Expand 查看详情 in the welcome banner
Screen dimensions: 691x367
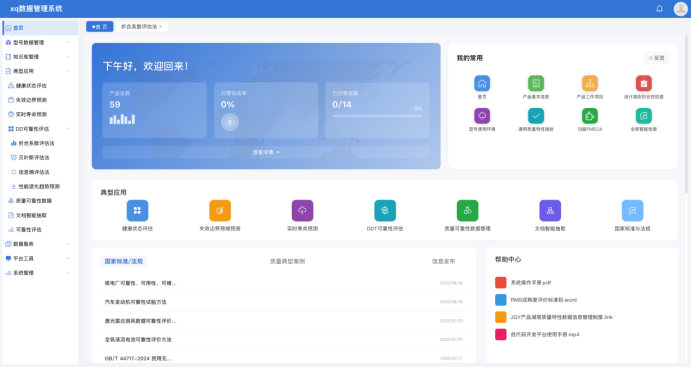(x=266, y=152)
